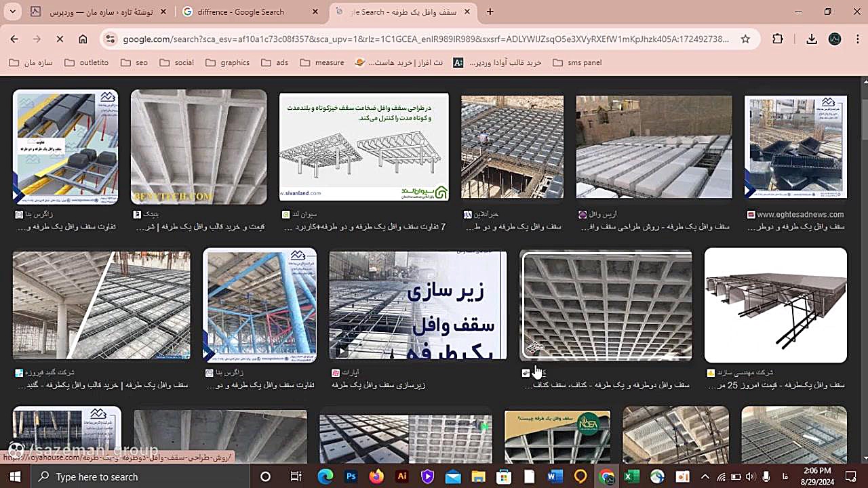Go back to the previous page

tap(14, 39)
